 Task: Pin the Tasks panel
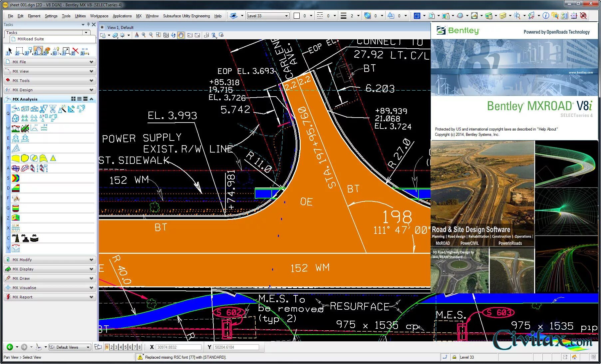(88, 24)
